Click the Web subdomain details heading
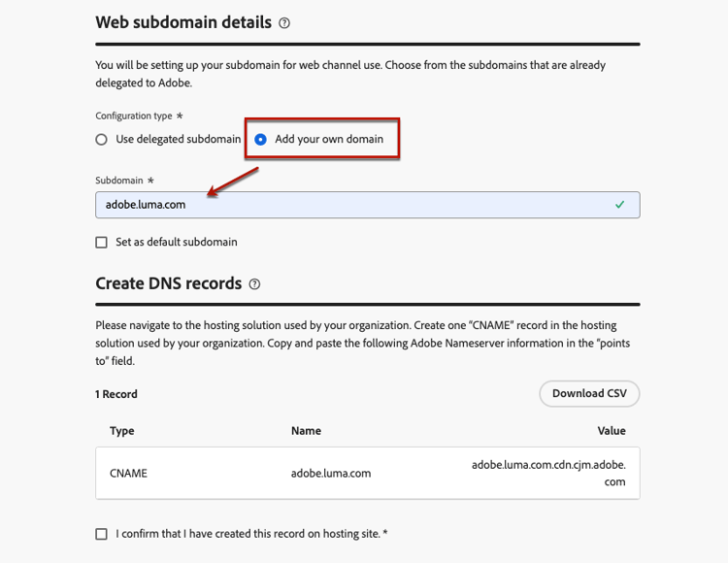The height and width of the screenshot is (563, 728). [183, 22]
